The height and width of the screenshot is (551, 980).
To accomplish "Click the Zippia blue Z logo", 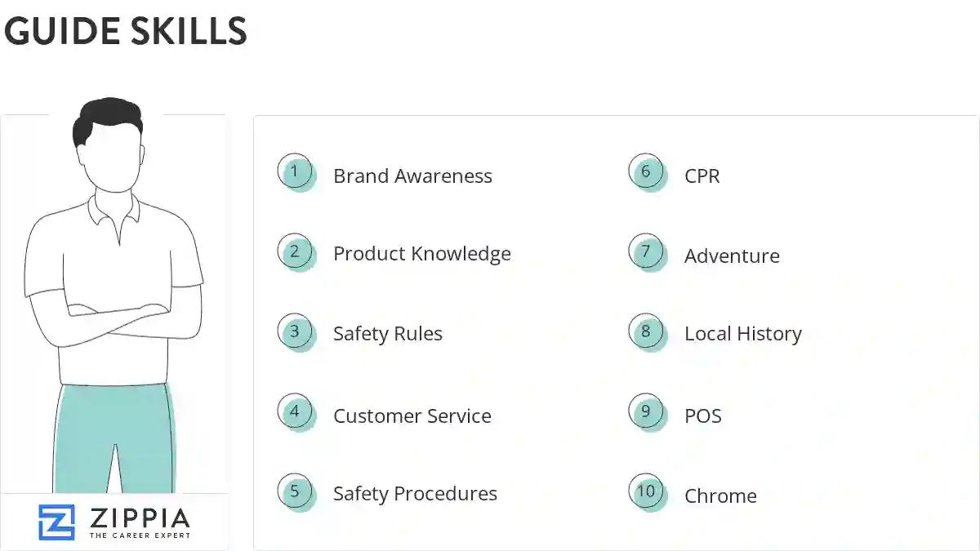I will click(x=56, y=522).
